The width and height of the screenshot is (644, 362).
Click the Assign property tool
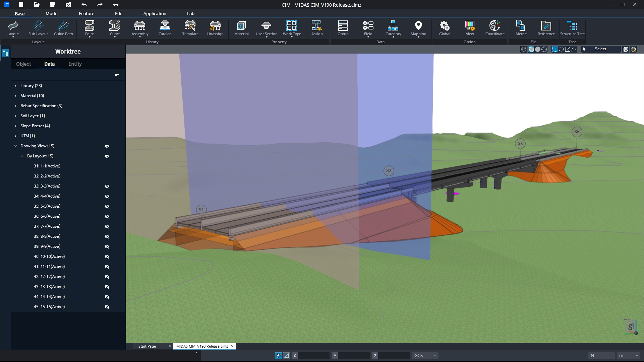point(317,28)
